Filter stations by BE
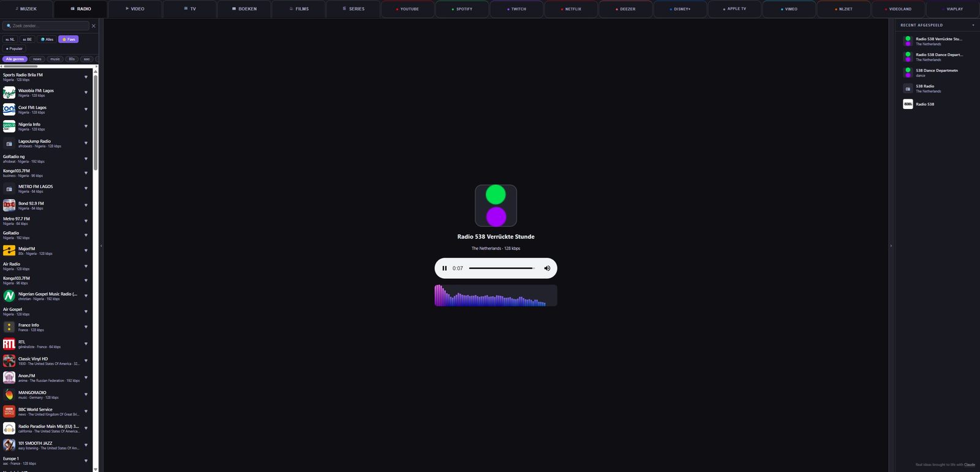980x472 pixels. tap(27, 39)
